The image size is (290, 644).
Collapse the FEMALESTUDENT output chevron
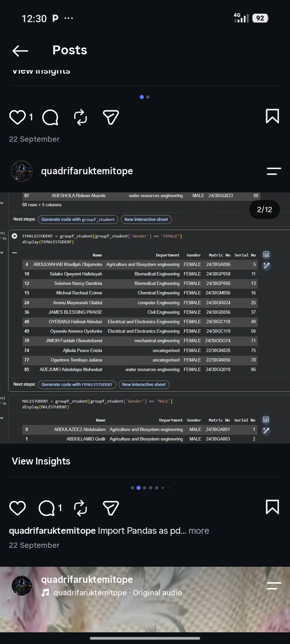2,253
